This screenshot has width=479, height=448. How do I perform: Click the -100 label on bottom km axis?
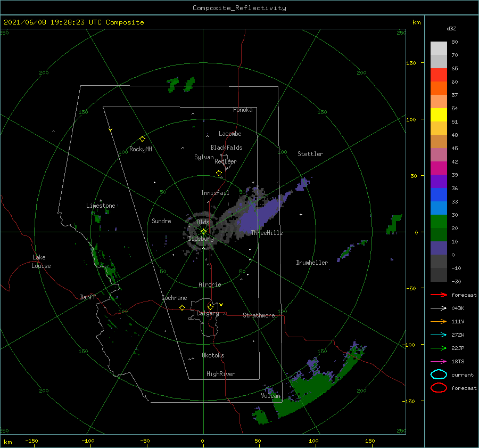tap(88, 441)
